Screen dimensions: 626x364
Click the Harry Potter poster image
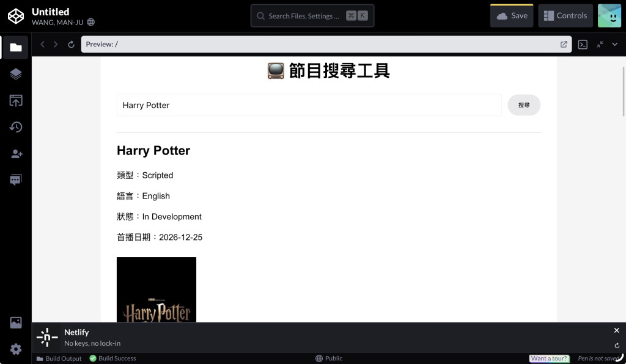(x=156, y=289)
